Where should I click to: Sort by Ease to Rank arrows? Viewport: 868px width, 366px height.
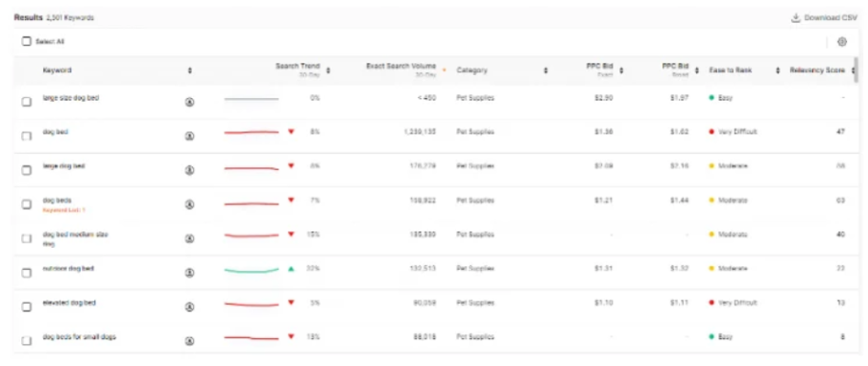(x=778, y=71)
